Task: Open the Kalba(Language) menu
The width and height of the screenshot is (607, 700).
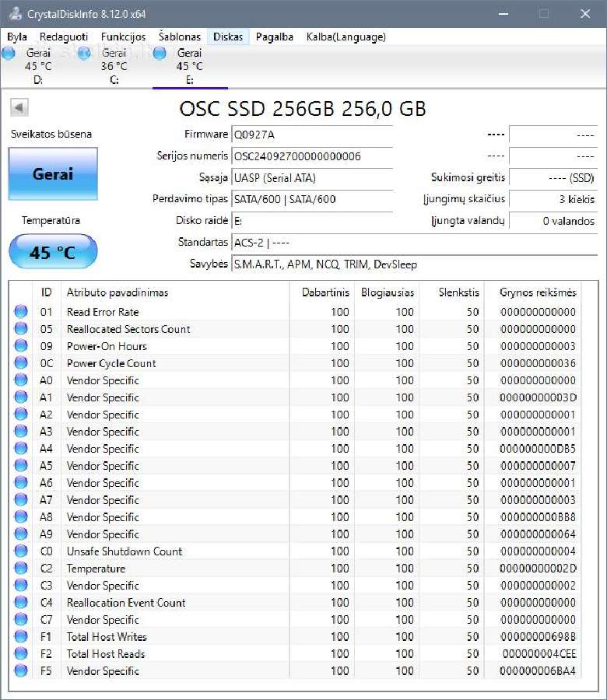Action: click(346, 37)
